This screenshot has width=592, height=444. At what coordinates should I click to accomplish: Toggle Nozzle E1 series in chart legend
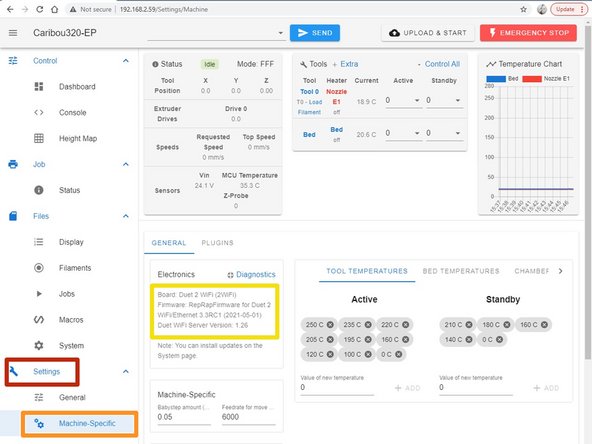(546, 79)
